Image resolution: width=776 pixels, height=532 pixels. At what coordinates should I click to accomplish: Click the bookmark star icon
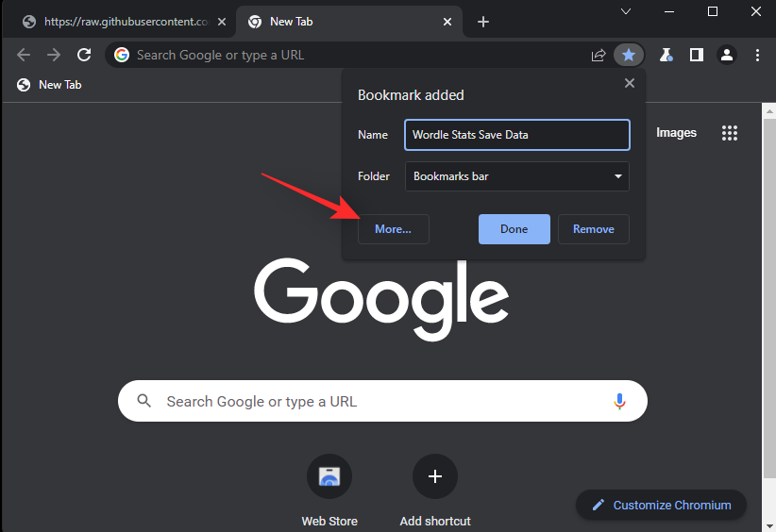[629, 55]
